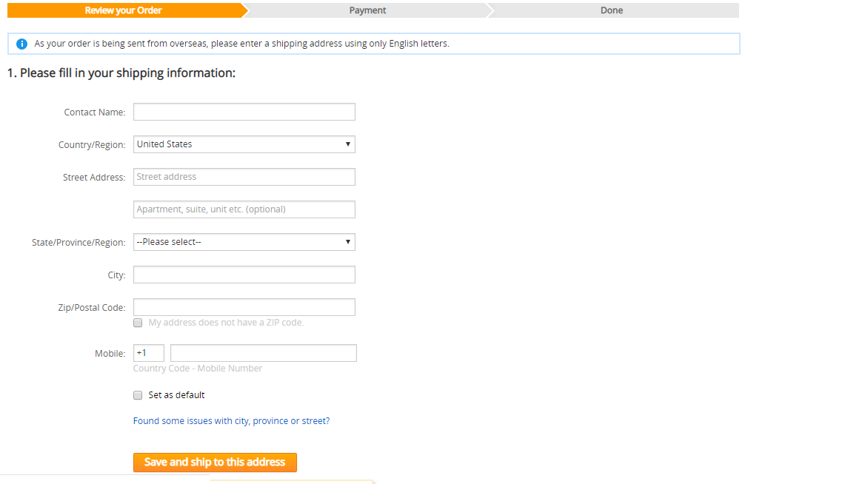Select the Review your Order step
The image size is (868, 484).
coord(124,10)
